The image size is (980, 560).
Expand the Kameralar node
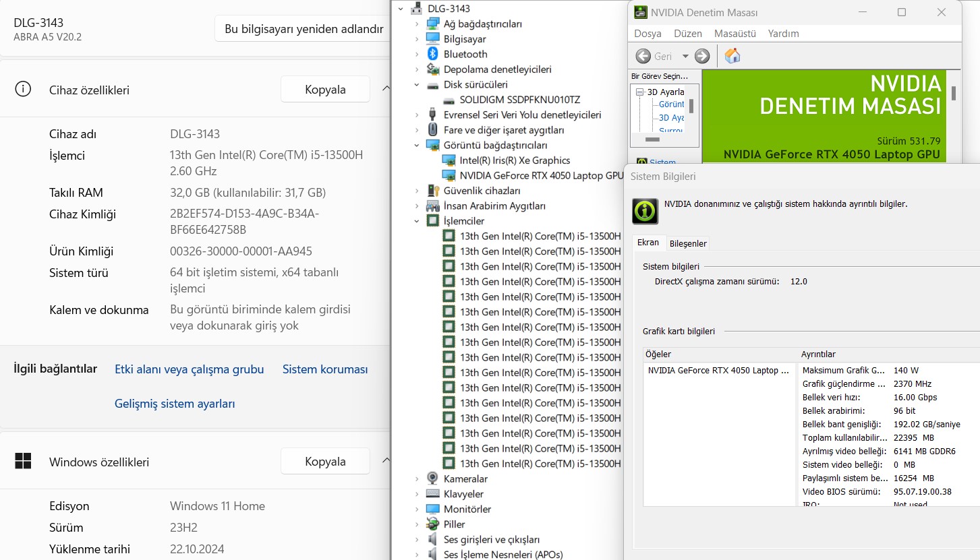(417, 479)
